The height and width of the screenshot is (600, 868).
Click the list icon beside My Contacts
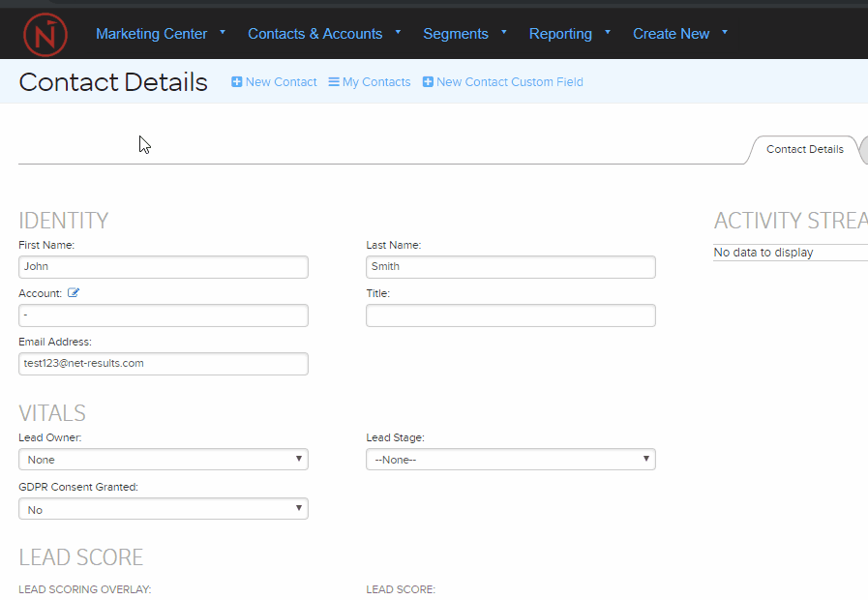[332, 82]
